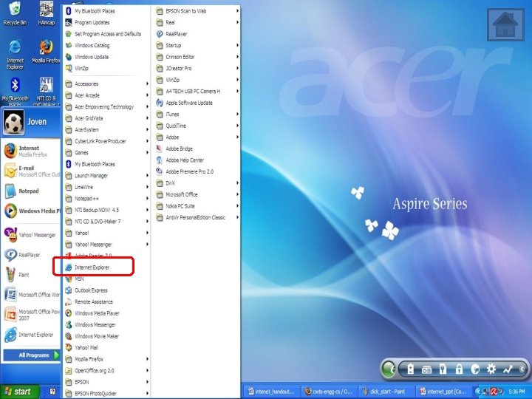
Task: Expand the Acer GridVista folder
Action: 106,118
